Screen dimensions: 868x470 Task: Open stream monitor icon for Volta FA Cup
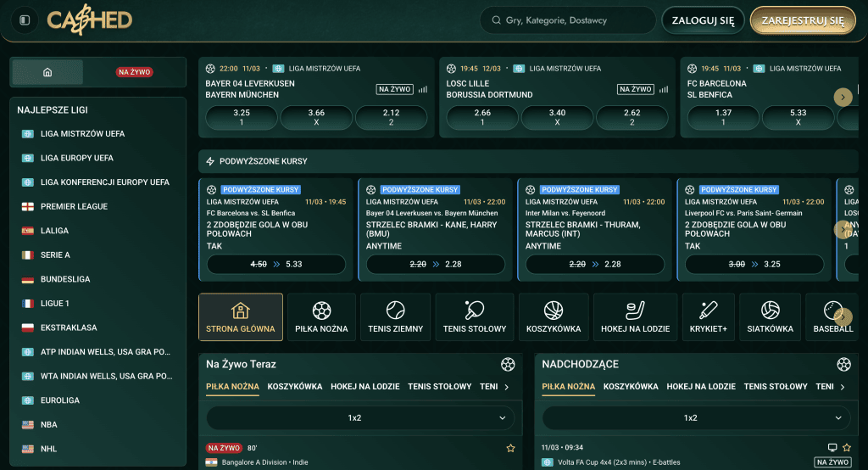[832, 447]
